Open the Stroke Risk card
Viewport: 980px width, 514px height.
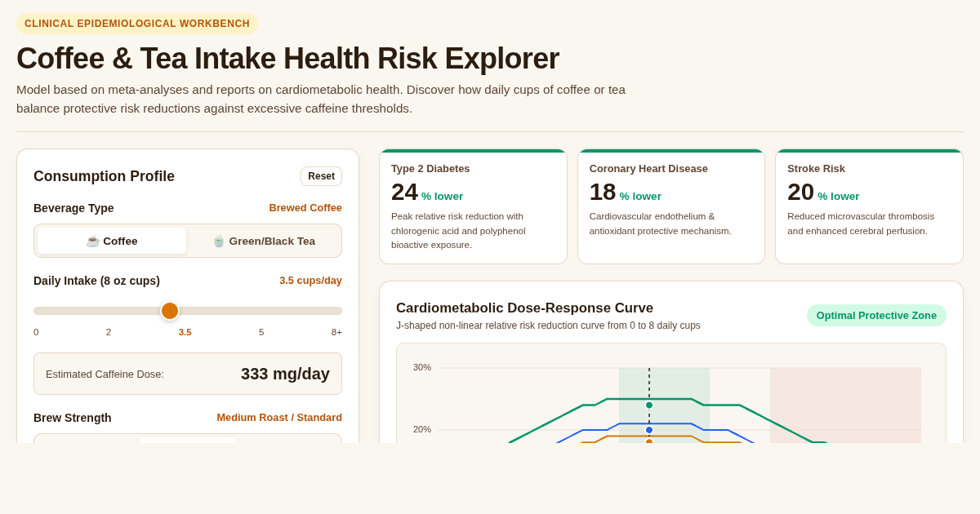[x=869, y=206]
